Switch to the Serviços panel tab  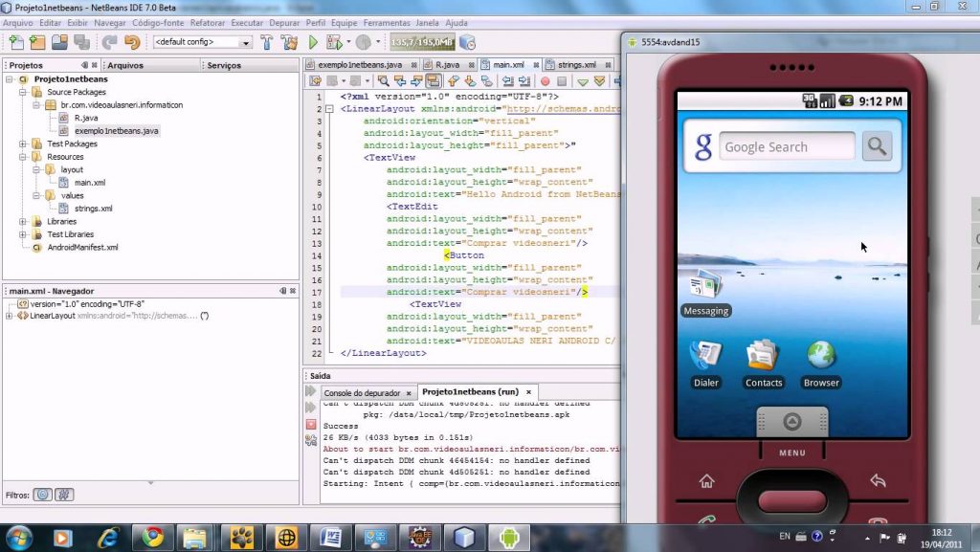pos(224,65)
